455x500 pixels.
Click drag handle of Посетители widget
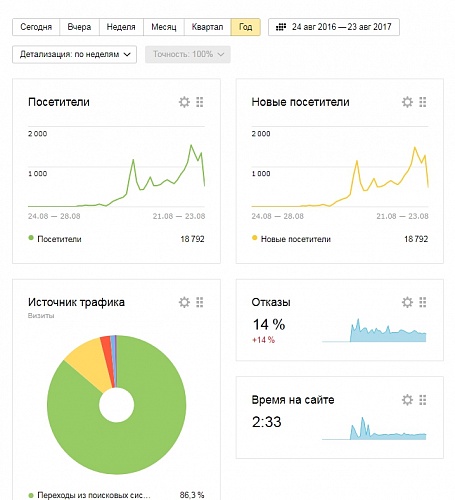pyautogui.click(x=200, y=102)
